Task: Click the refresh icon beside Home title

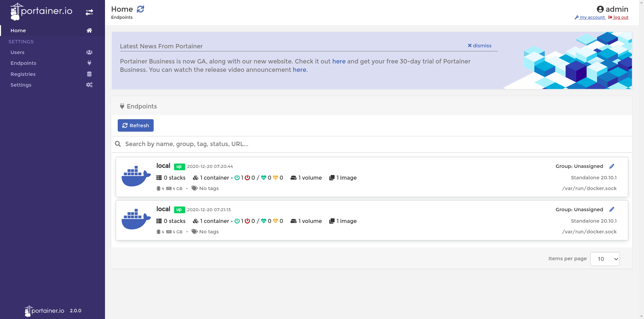Action: pos(141,9)
